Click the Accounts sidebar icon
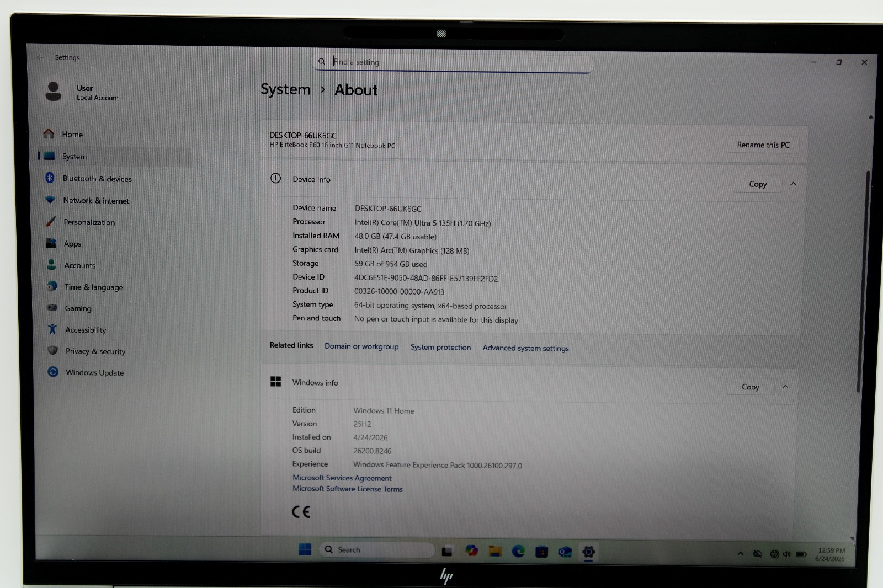The image size is (883, 588). point(52,265)
